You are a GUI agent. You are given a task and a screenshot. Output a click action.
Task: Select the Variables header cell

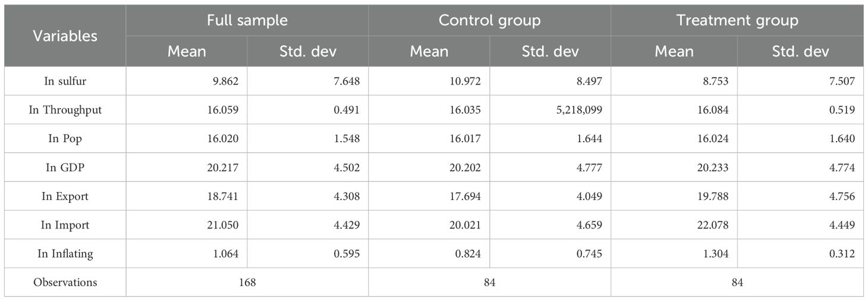65,36
